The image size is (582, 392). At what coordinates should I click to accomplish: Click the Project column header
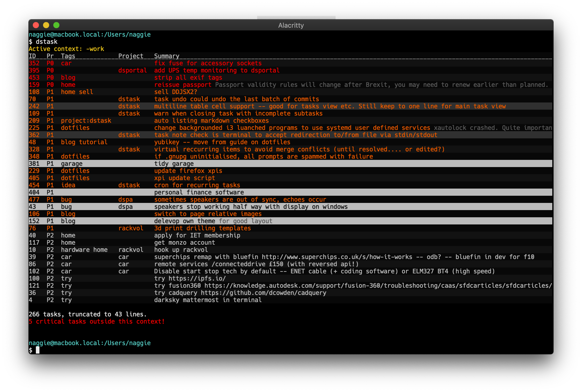point(131,56)
